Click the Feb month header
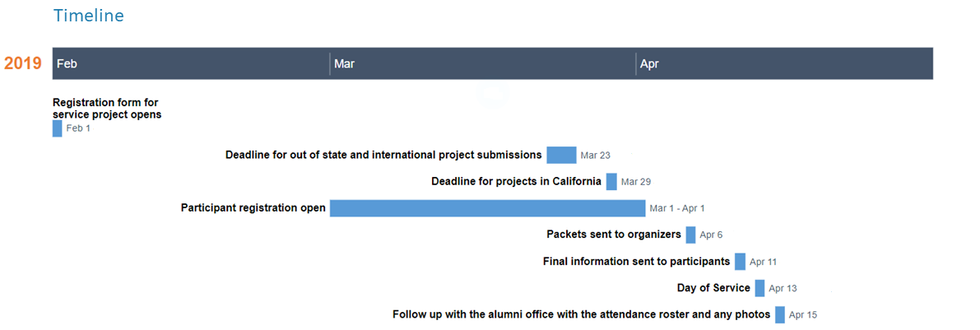The width and height of the screenshot is (980, 330). pos(67,64)
